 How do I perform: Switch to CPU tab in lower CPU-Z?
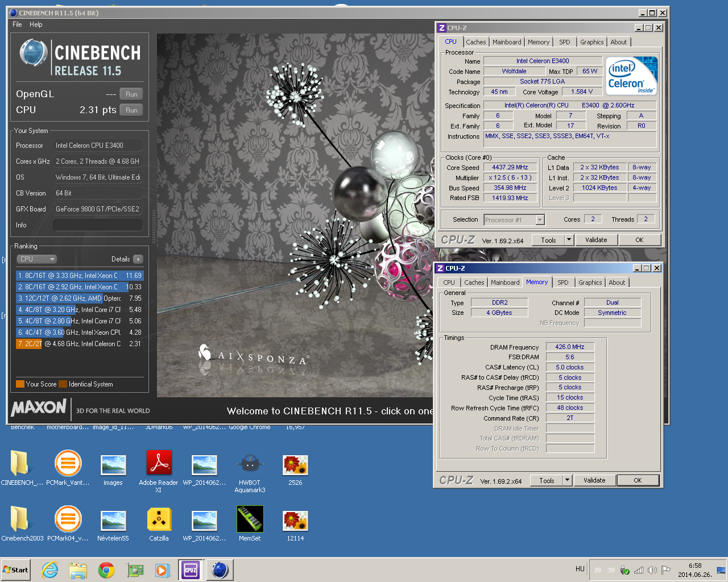pos(449,282)
